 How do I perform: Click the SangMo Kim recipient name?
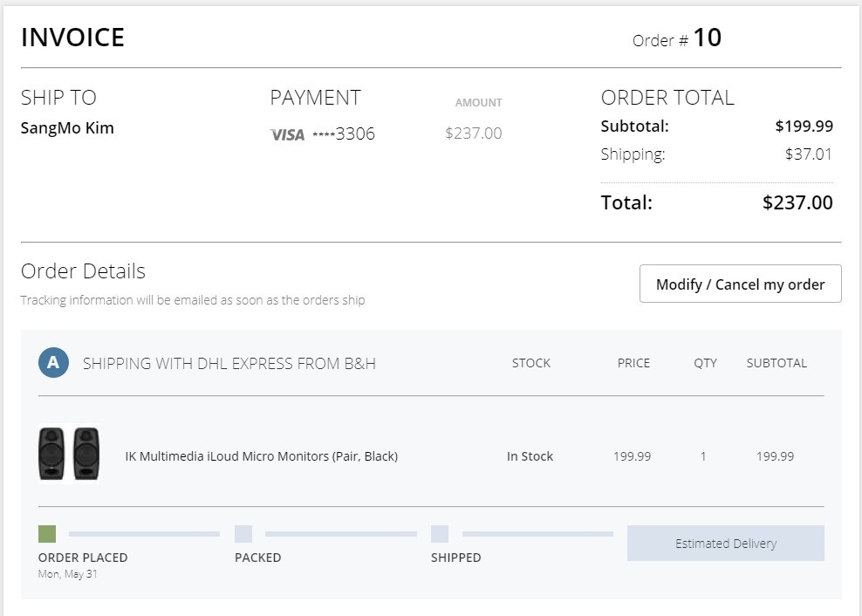(67, 128)
